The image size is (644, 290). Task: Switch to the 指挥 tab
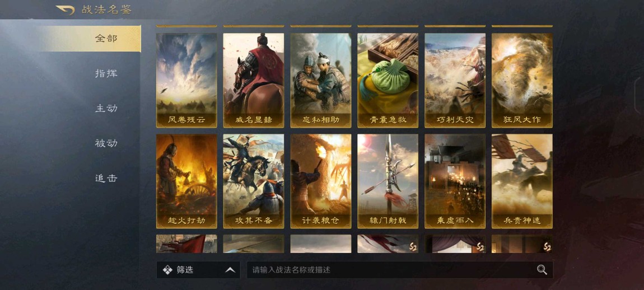(x=106, y=73)
